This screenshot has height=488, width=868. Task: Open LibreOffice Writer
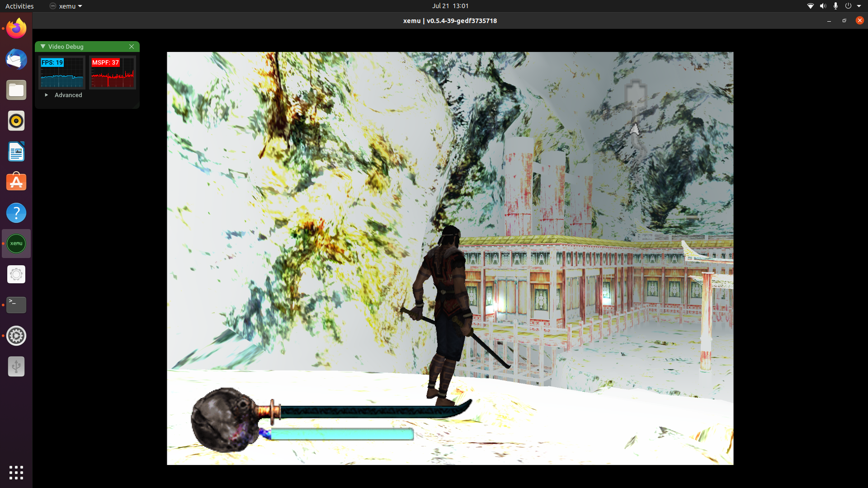(x=16, y=151)
